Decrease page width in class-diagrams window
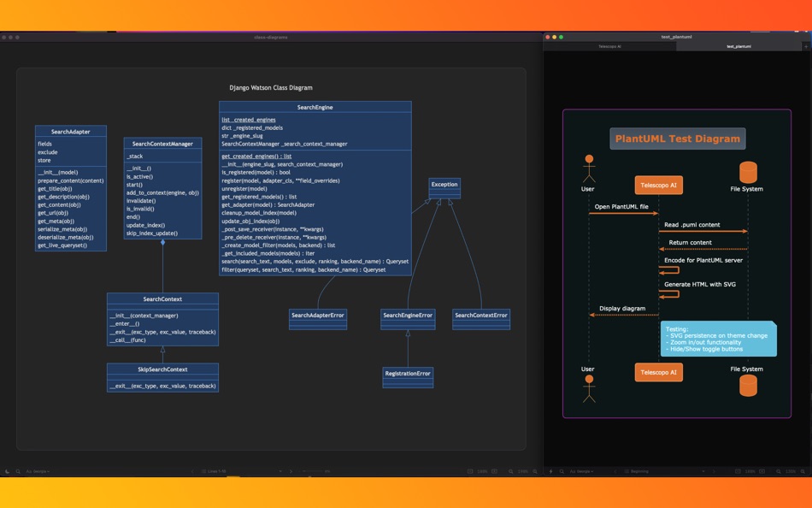The height and width of the screenshot is (508, 812). tap(470, 472)
